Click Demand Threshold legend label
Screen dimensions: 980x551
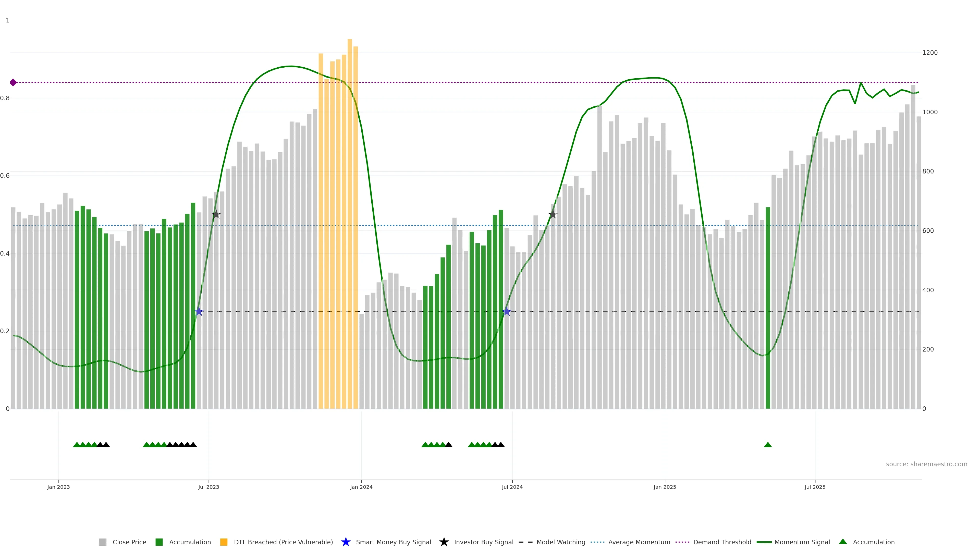722,542
